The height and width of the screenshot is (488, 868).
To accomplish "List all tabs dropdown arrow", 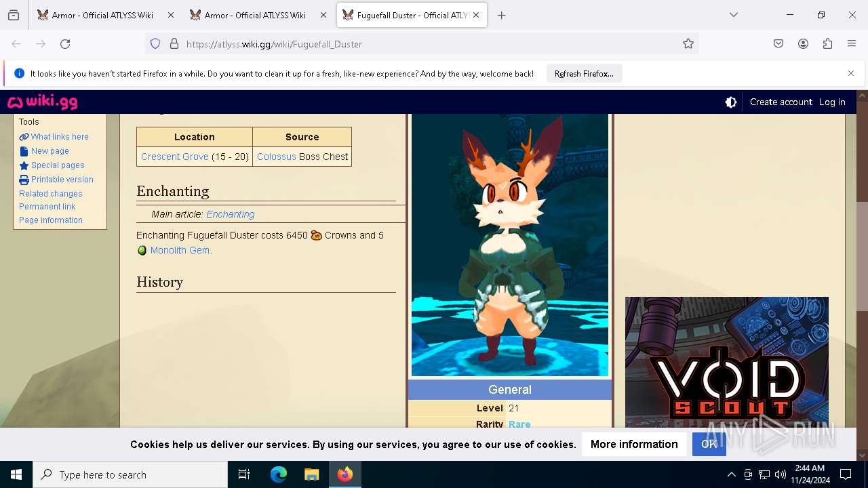I will 733,15.
